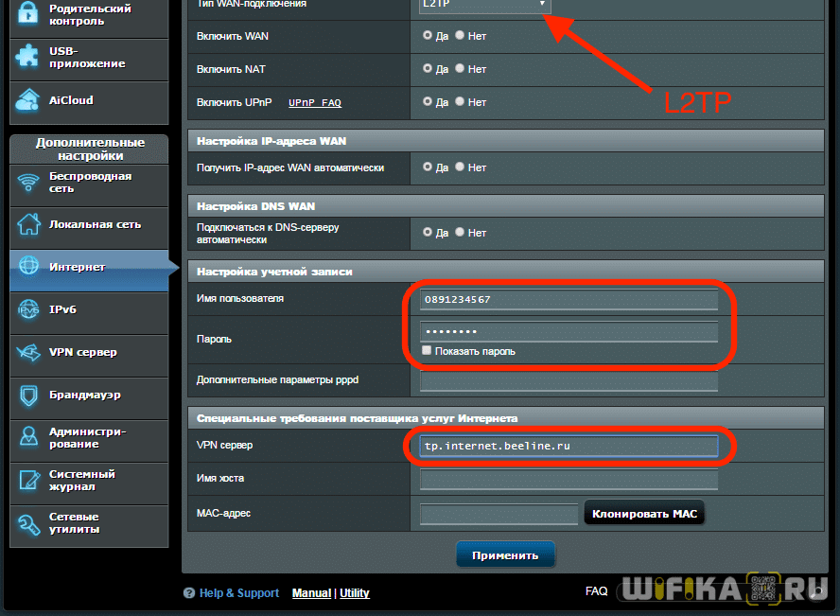This screenshot has width=840, height=616.
Task: Click the AiCloud cloud icon
Action: 28,100
